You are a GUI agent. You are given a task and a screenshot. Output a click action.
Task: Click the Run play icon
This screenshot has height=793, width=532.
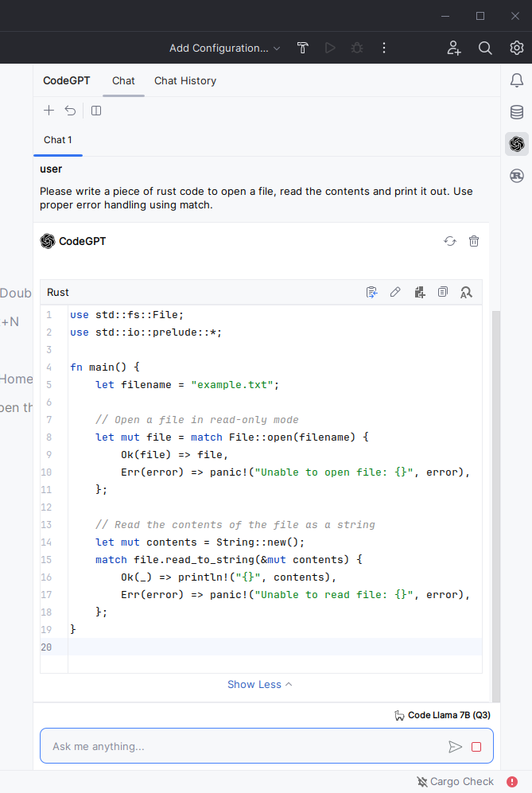click(330, 48)
